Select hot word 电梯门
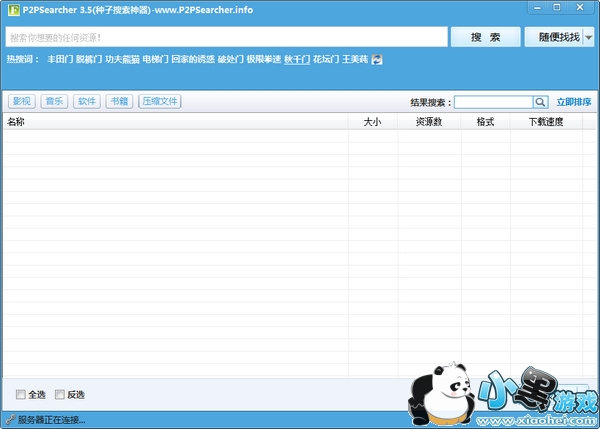Image resolution: width=600 pixels, height=429 pixels. coord(155,59)
